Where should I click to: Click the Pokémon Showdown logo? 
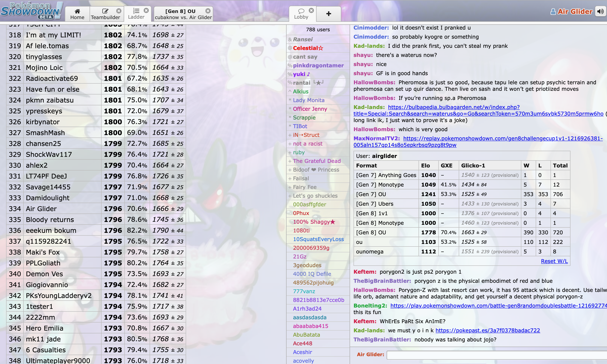[32, 11]
